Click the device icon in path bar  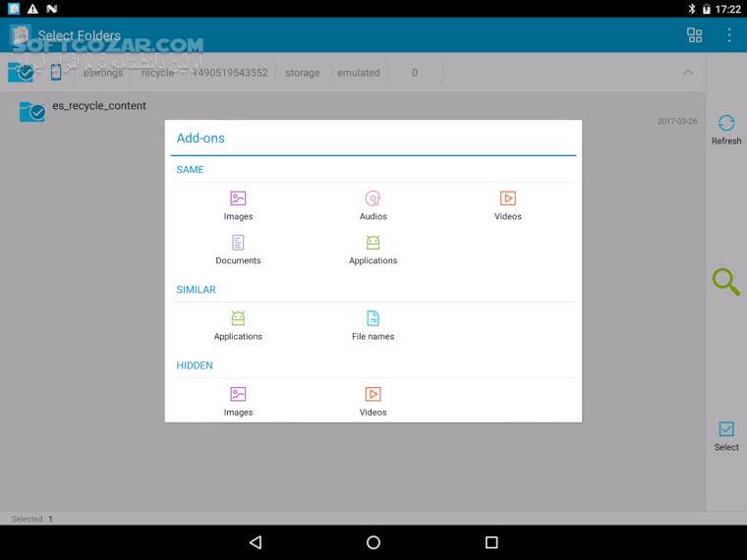coord(56,73)
